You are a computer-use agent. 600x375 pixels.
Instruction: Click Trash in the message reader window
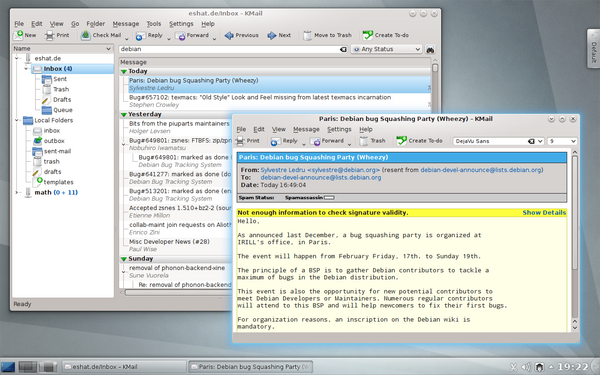372,141
